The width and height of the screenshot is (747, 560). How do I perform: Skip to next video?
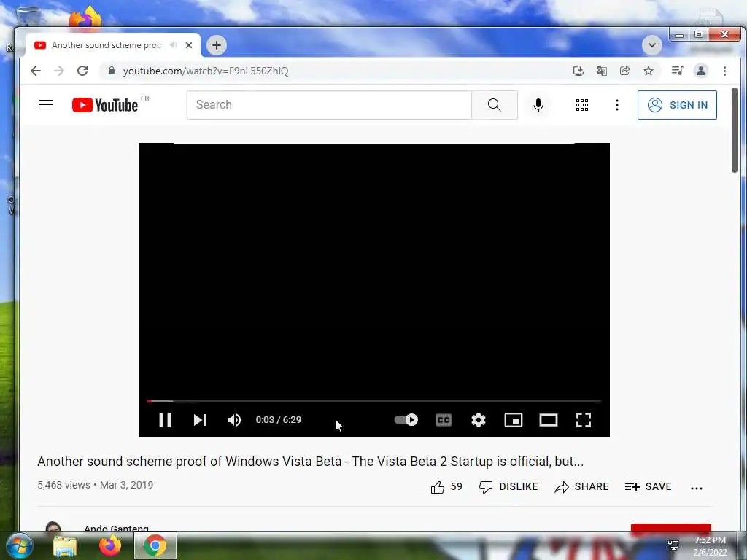pyautogui.click(x=200, y=420)
